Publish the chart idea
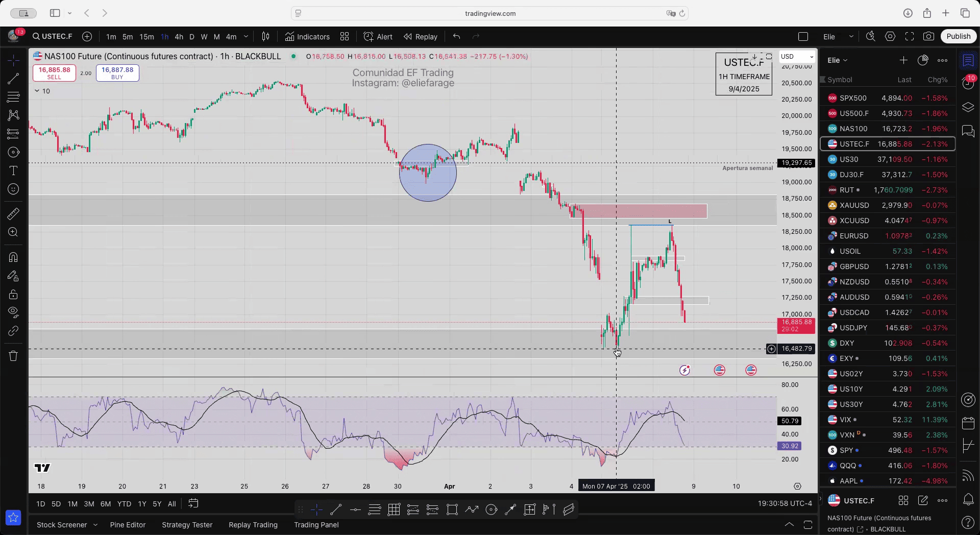The image size is (980, 535). pos(958,36)
